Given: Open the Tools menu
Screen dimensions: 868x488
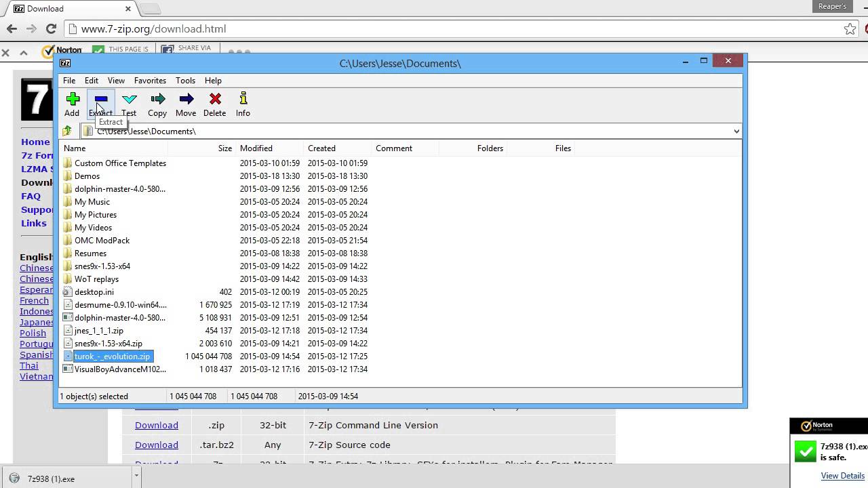Looking at the screenshot, I should point(185,80).
